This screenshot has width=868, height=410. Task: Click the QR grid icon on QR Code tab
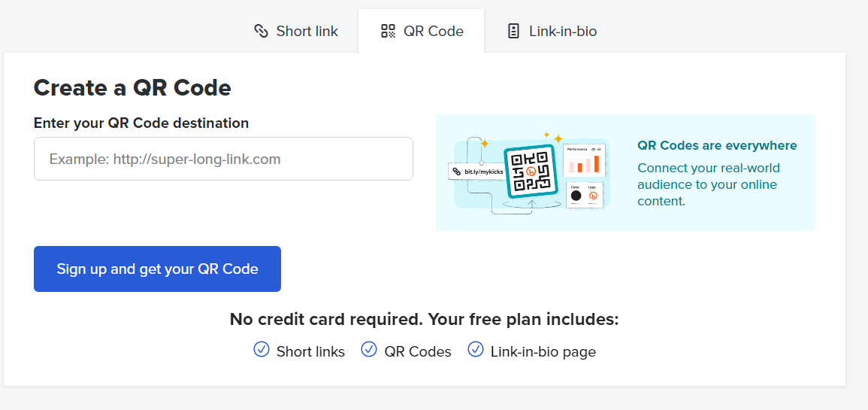tap(388, 31)
